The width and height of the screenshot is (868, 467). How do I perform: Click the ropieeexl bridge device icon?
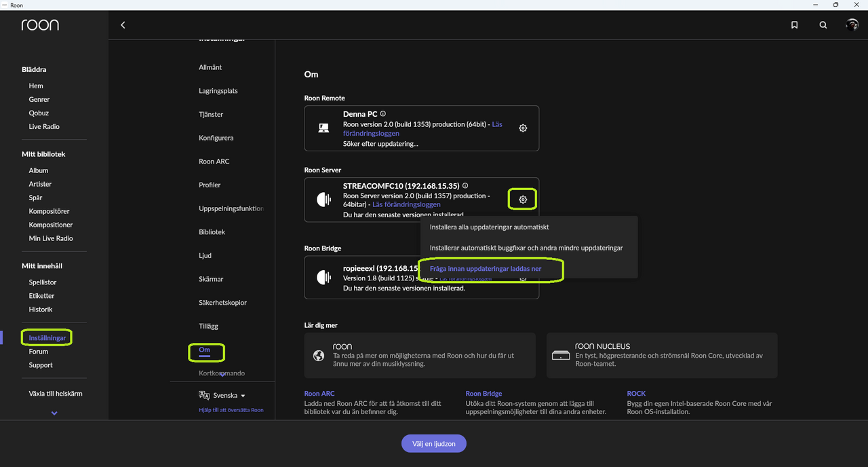pyautogui.click(x=324, y=278)
